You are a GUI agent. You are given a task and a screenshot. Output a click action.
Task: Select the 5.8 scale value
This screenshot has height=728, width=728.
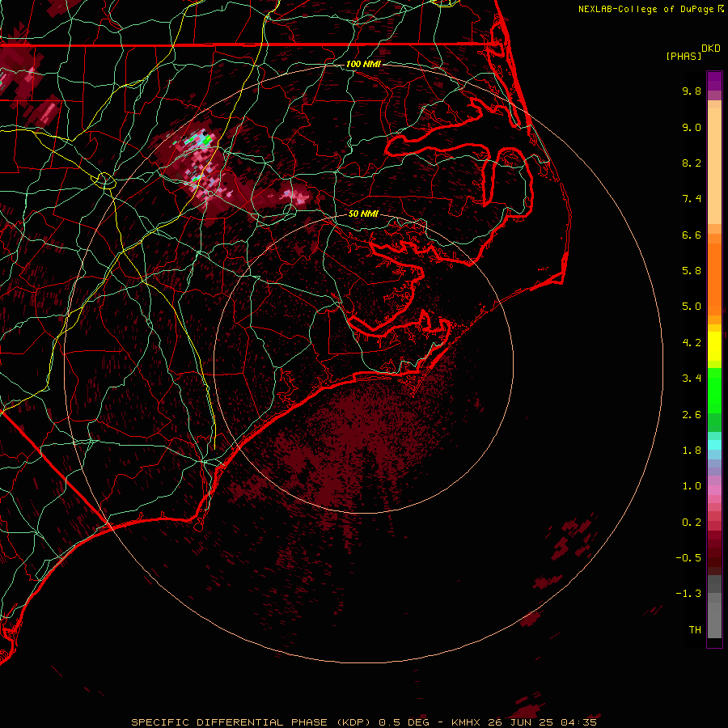click(x=692, y=271)
